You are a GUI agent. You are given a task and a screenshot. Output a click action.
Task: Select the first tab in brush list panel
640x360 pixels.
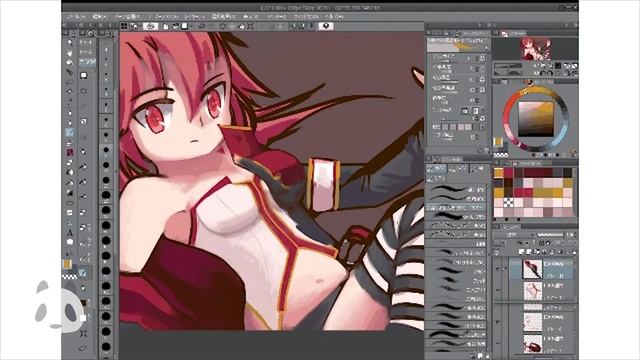pos(436,169)
